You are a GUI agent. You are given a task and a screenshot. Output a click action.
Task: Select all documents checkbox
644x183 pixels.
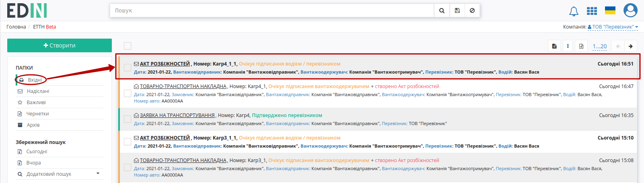click(x=128, y=46)
